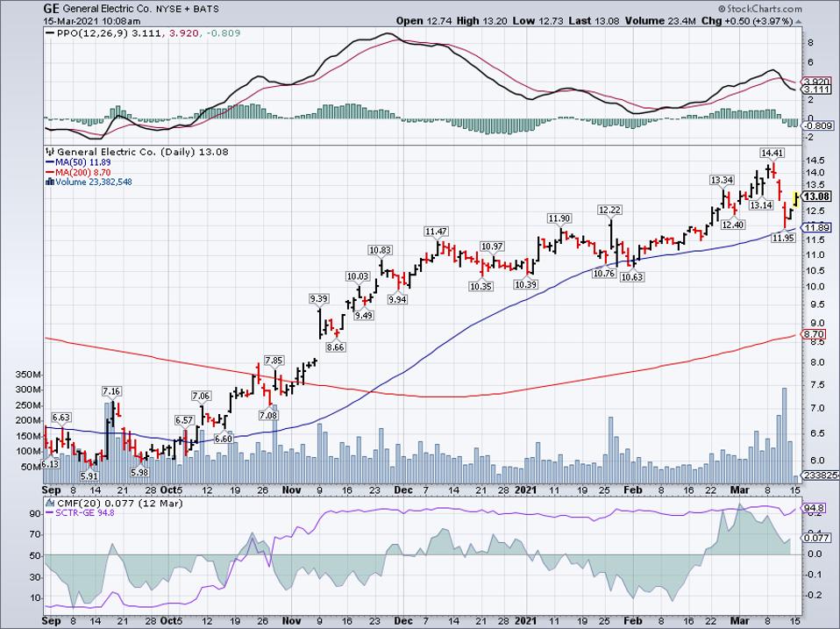Click the blue line swatch before MA(50)

pos(50,161)
